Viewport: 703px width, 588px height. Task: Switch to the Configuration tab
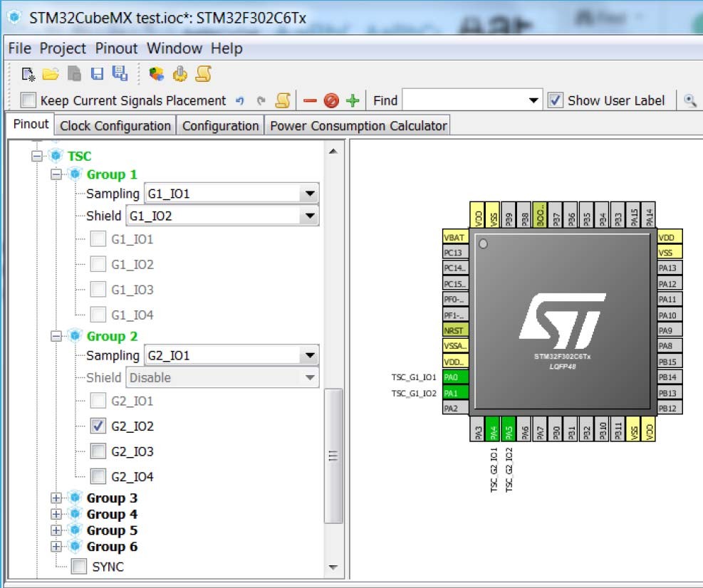221,126
